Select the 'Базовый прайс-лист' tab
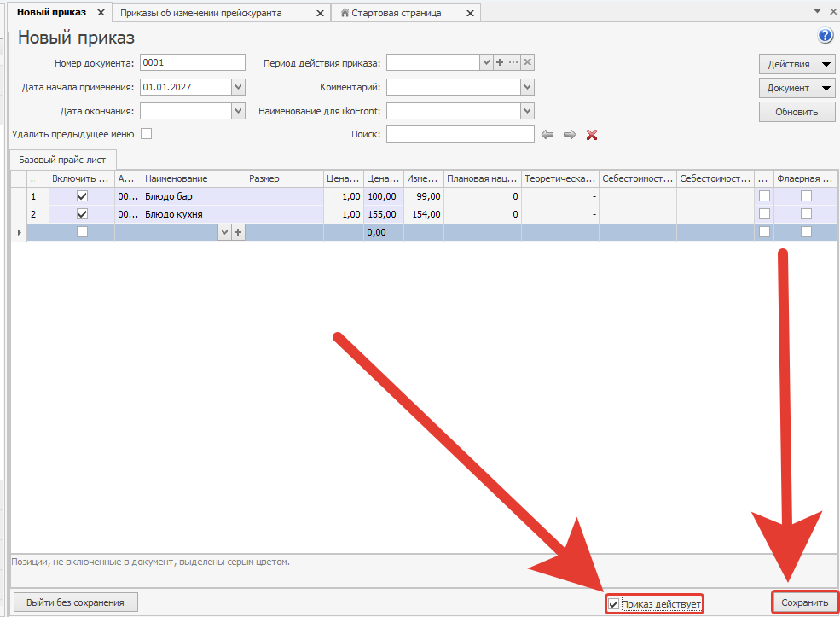Viewport: 840px width, 617px height. (x=62, y=160)
